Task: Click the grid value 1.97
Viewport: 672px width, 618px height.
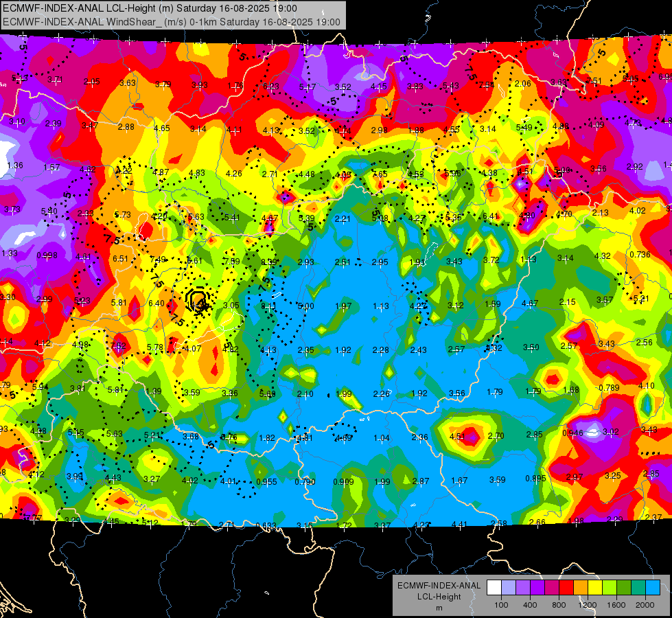Action: (x=343, y=306)
